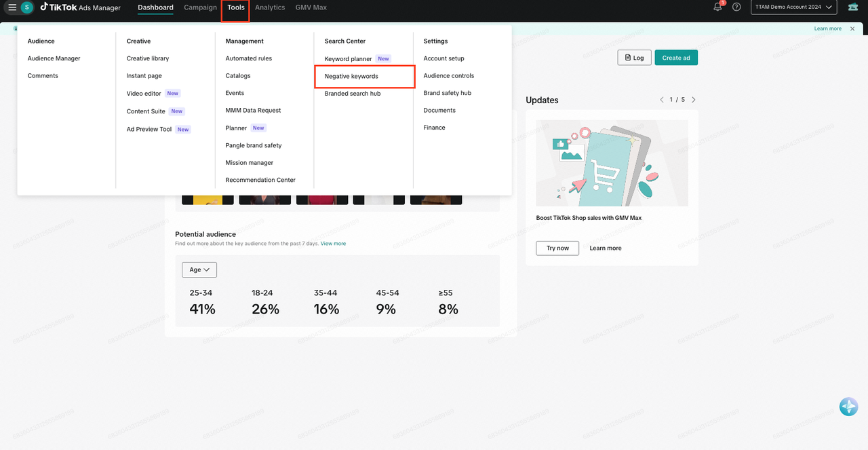Select Negative keywords in Search Center
868x450 pixels.
351,76
